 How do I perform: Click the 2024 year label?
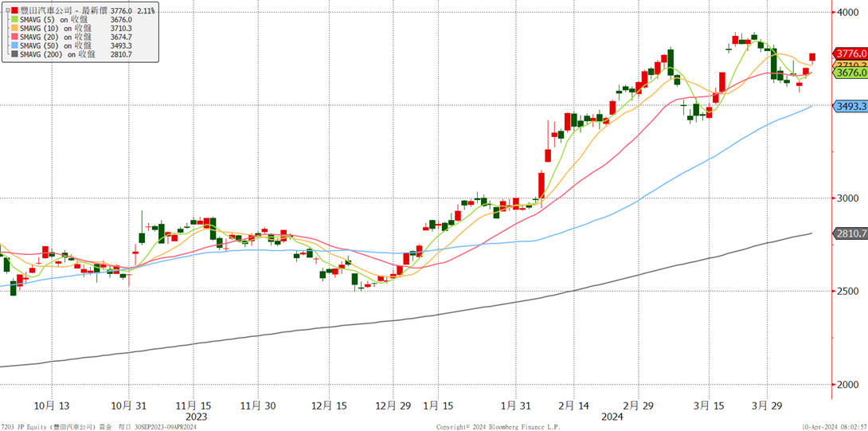click(x=613, y=417)
